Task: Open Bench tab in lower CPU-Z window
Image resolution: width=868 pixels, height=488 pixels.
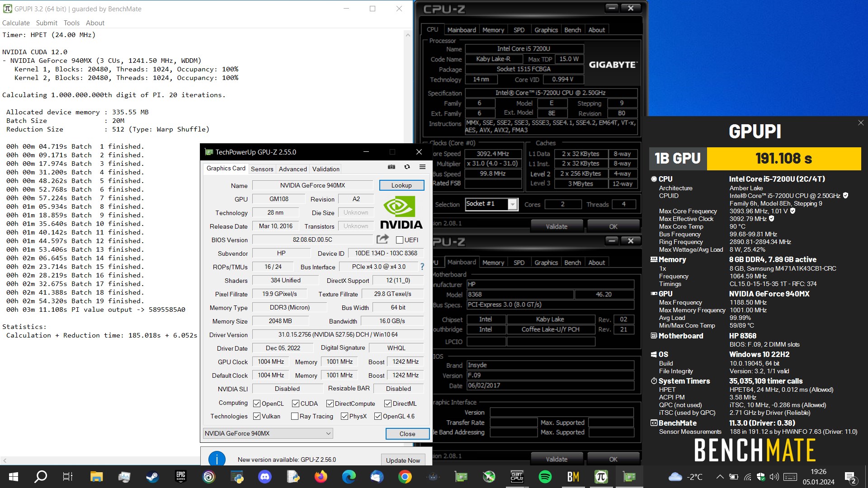Action: coord(572,263)
